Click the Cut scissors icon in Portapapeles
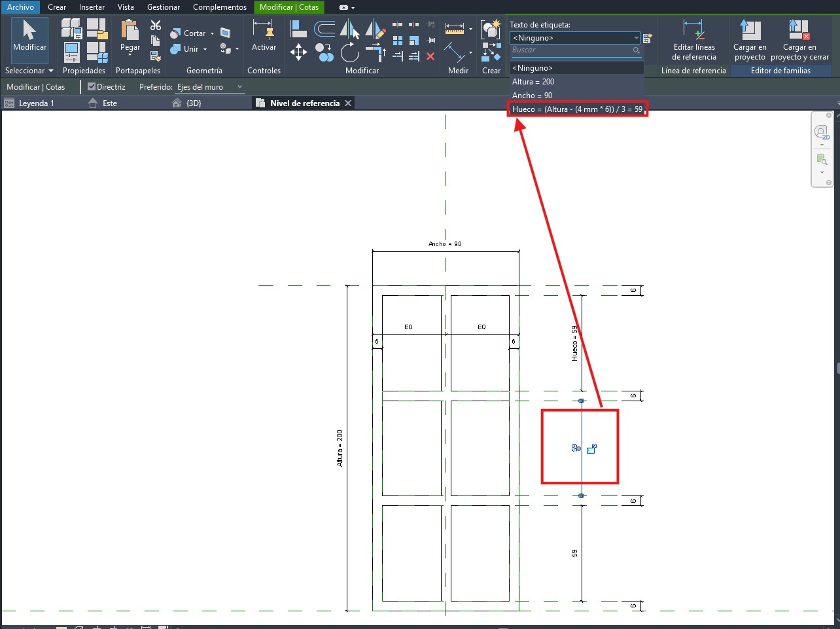The height and width of the screenshot is (629, 840). click(x=156, y=26)
